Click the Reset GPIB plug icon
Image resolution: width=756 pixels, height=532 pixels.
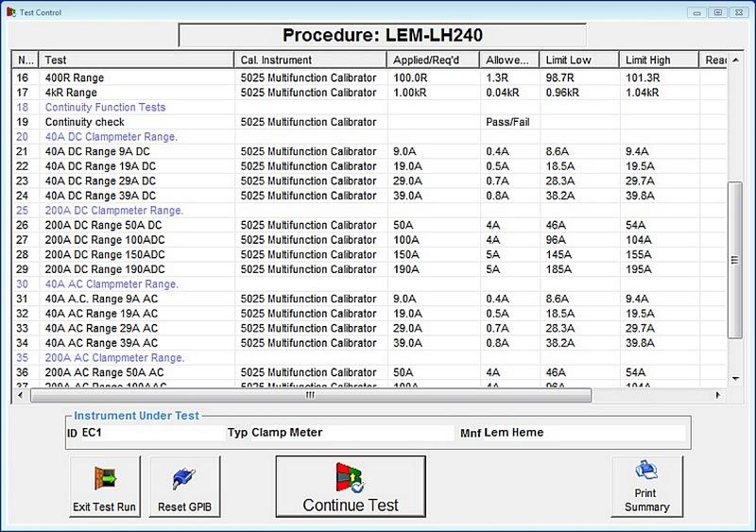[x=184, y=479]
